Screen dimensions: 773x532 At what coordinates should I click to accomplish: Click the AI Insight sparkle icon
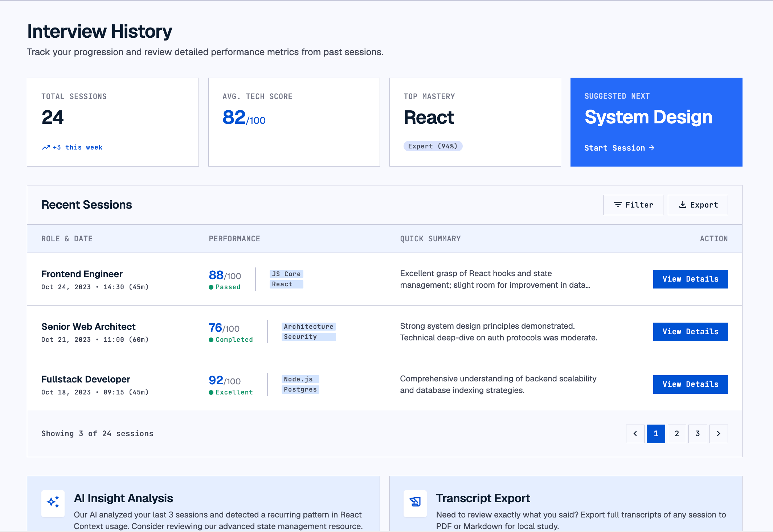coord(53,502)
